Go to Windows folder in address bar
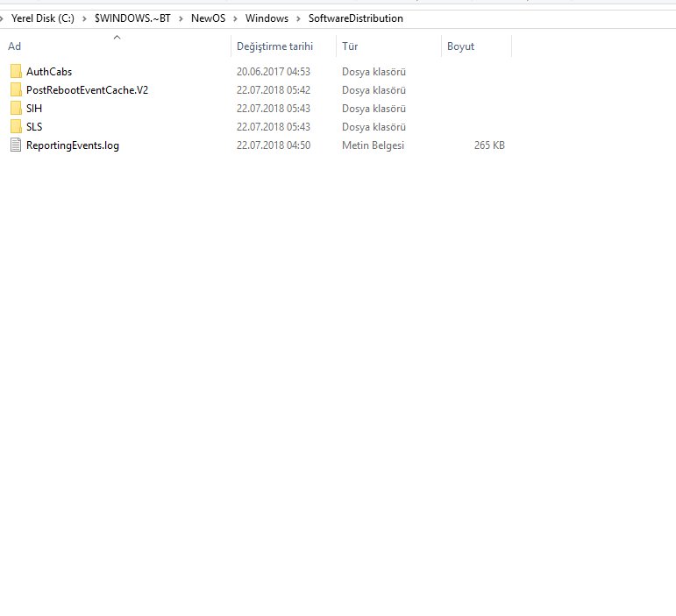This screenshot has height=616, width=676. coord(267,18)
